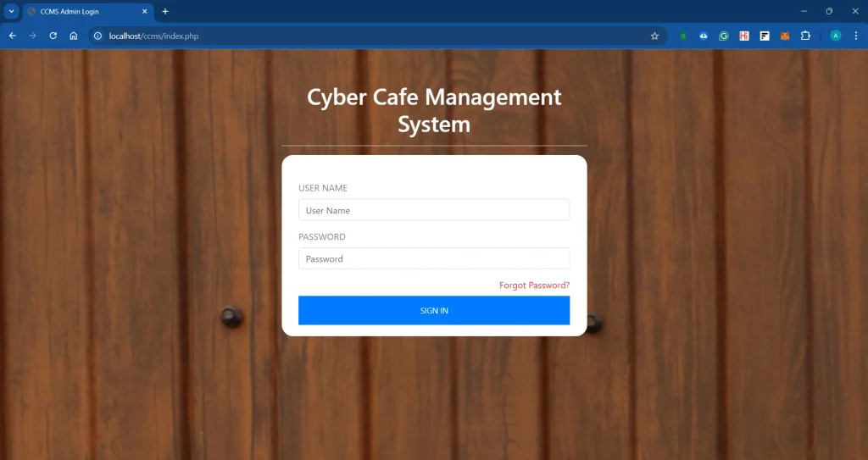The width and height of the screenshot is (868, 460).
Task: Click the browser forward arrow
Action: pos(33,36)
